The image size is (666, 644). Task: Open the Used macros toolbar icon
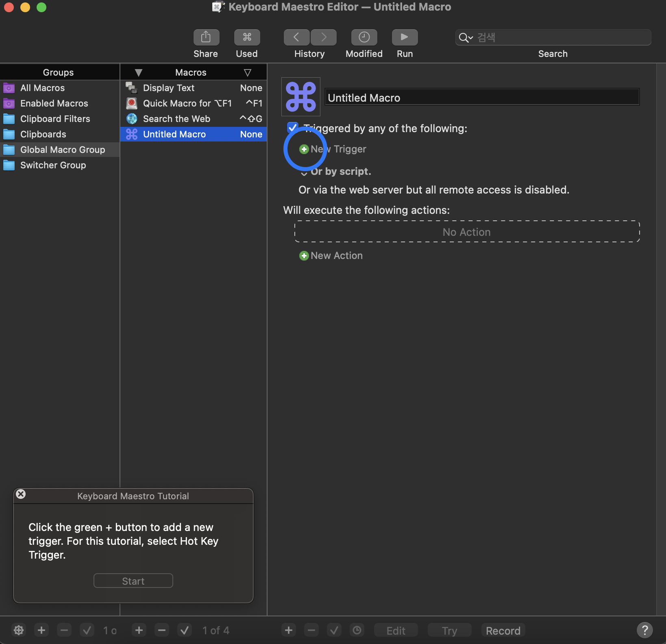click(247, 37)
